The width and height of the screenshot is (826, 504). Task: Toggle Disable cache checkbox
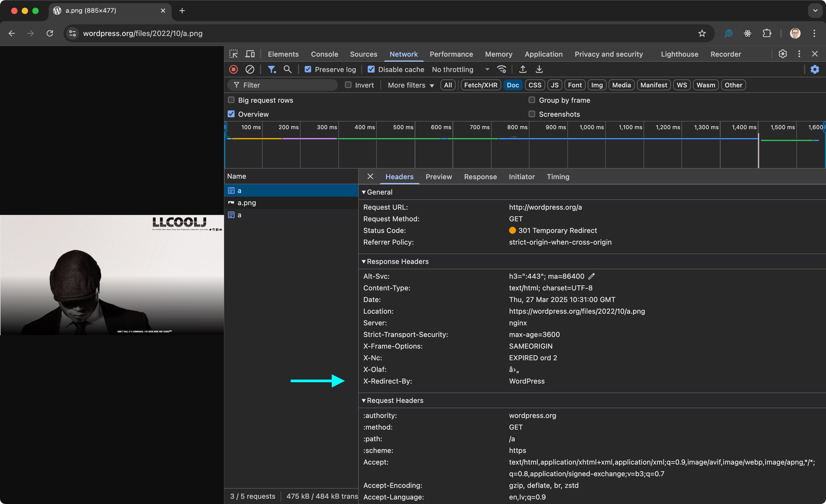click(x=371, y=69)
